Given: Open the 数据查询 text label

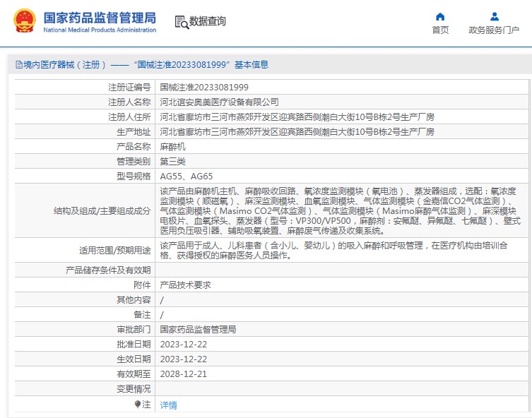Looking at the screenshot, I should pos(207,21).
